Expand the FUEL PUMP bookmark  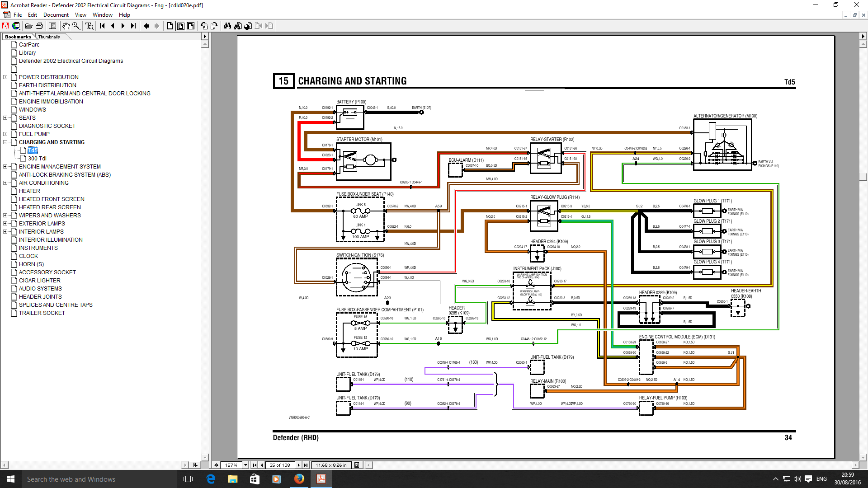pos(5,134)
